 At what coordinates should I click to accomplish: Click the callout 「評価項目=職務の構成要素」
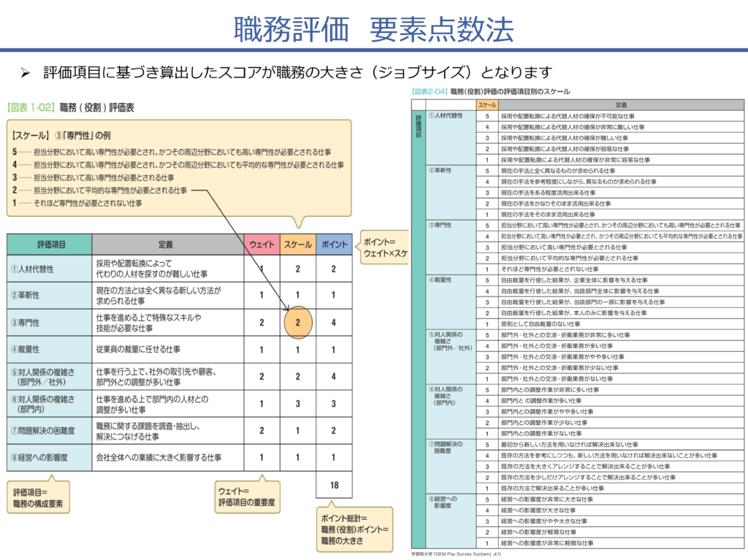38,498
